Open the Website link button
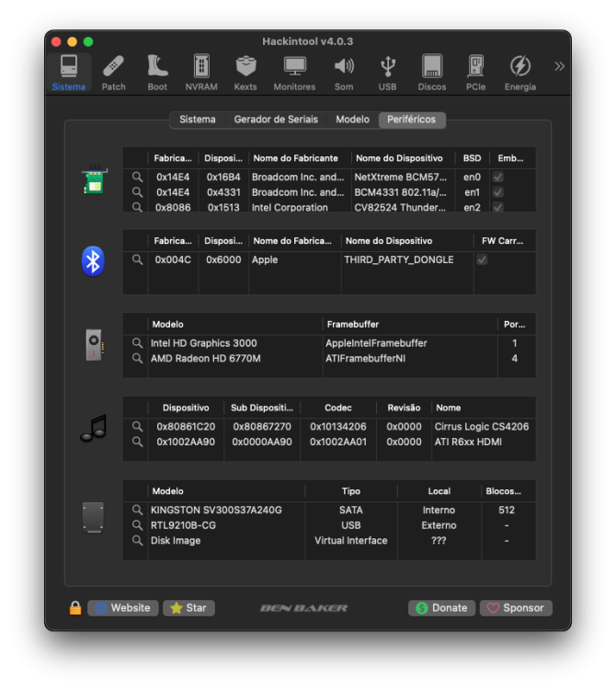This screenshot has width=616, height=690. [x=123, y=608]
